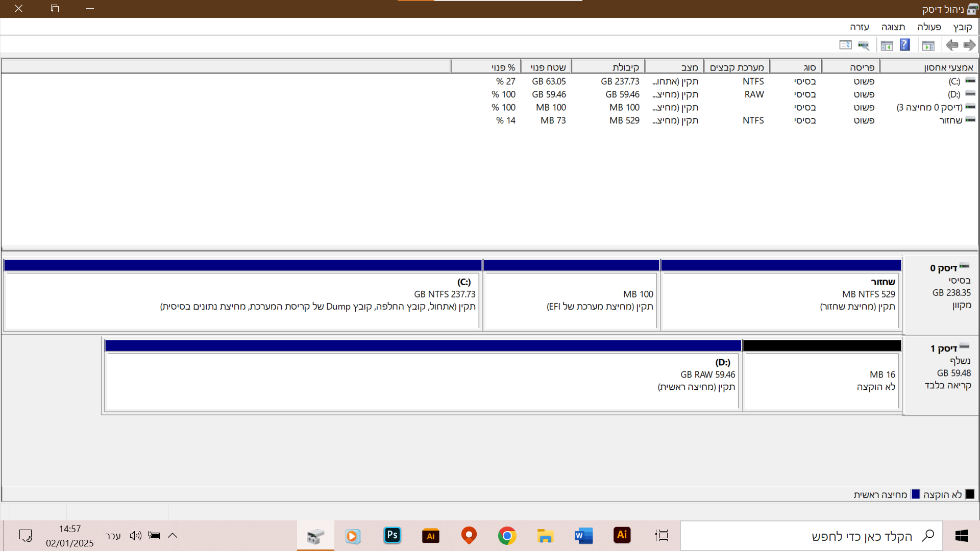Image resolution: width=980 pixels, height=551 pixels.
Task: Sort by קיבולת column header
Action: 608,67
